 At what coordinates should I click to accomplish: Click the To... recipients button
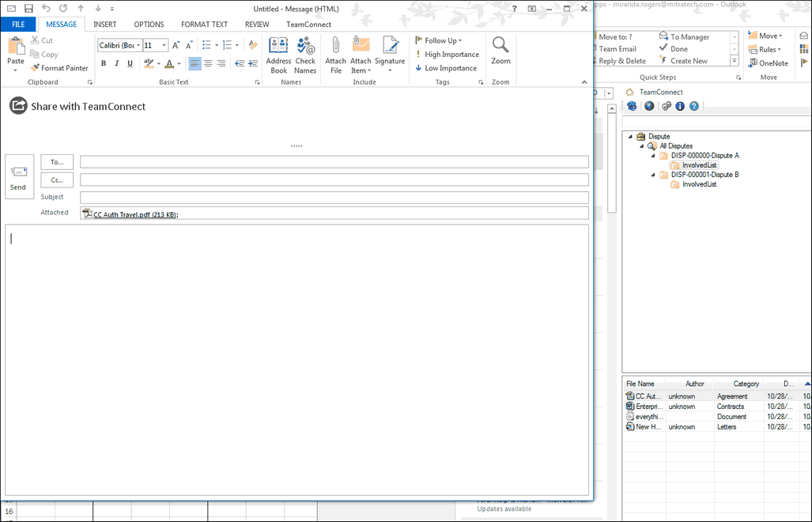click(x=57, y=162)
